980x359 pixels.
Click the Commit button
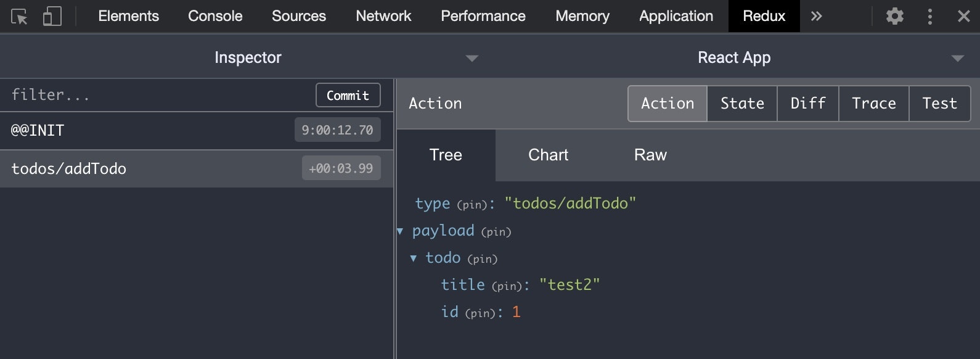[348, 96]
